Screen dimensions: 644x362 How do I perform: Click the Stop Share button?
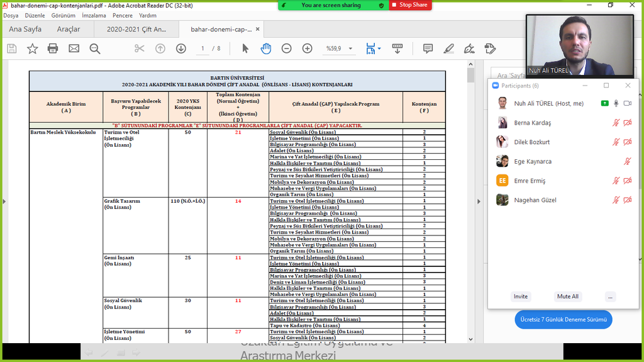(x=409, y=5)
